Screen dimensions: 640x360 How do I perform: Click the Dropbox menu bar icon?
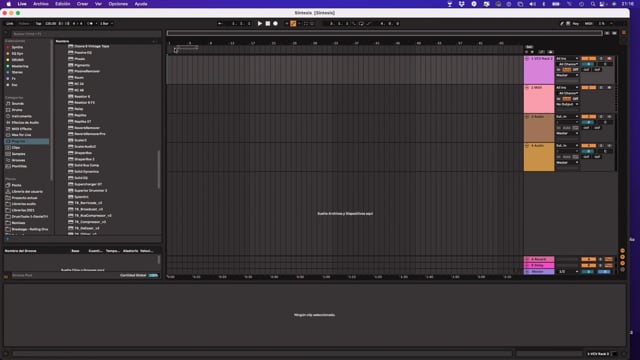coord(462,4)
